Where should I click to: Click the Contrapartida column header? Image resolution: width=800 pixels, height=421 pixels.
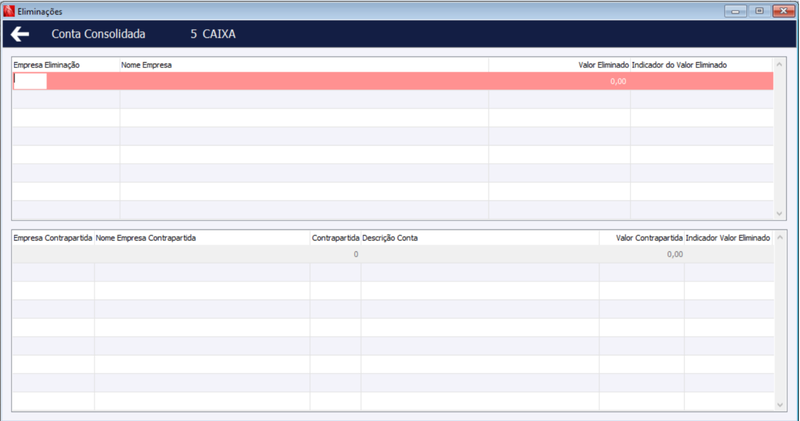(x=336, y=238)
